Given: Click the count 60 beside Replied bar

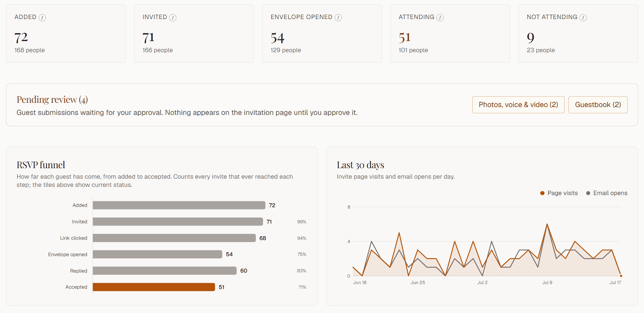Looking at the screenshot, I should [x=244, y=271].
